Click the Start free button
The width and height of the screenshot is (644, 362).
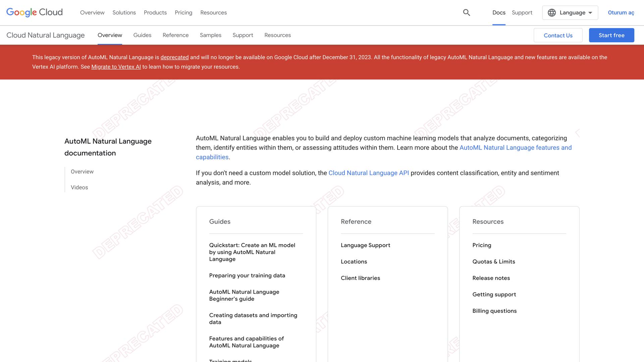pos(611,35)
